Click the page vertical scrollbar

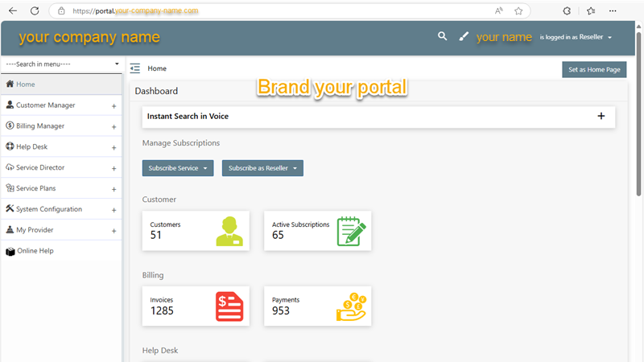pyautogui.click(x=638, y=113)
